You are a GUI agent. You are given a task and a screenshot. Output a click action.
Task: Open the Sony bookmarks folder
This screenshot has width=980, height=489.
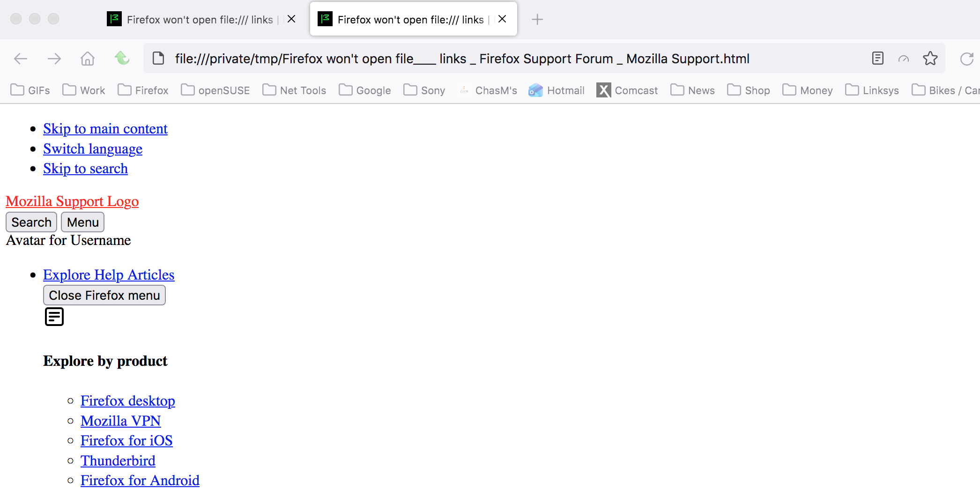coord(424,90)
